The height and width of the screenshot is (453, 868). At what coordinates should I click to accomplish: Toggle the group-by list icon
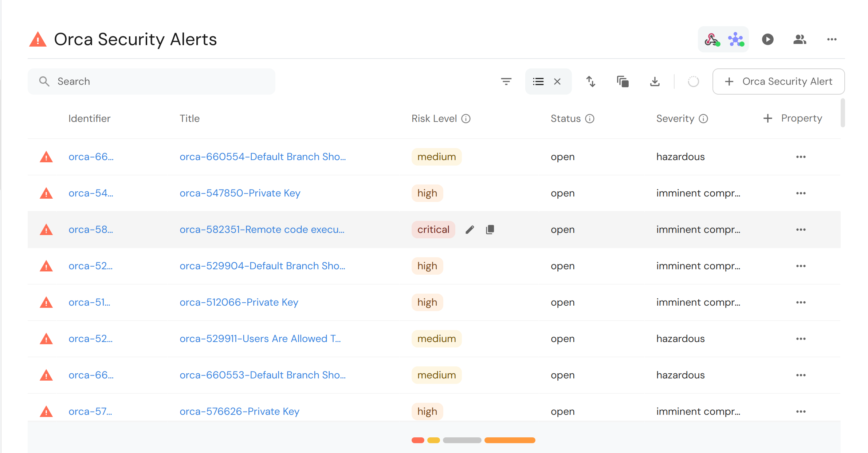click(x=538, y=82)
